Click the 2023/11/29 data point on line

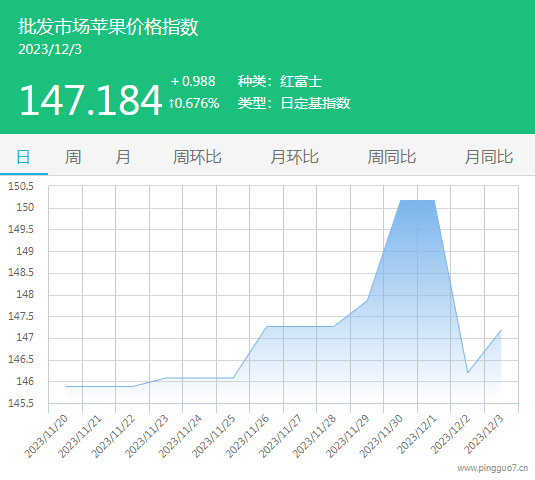[x=367, y=301]
